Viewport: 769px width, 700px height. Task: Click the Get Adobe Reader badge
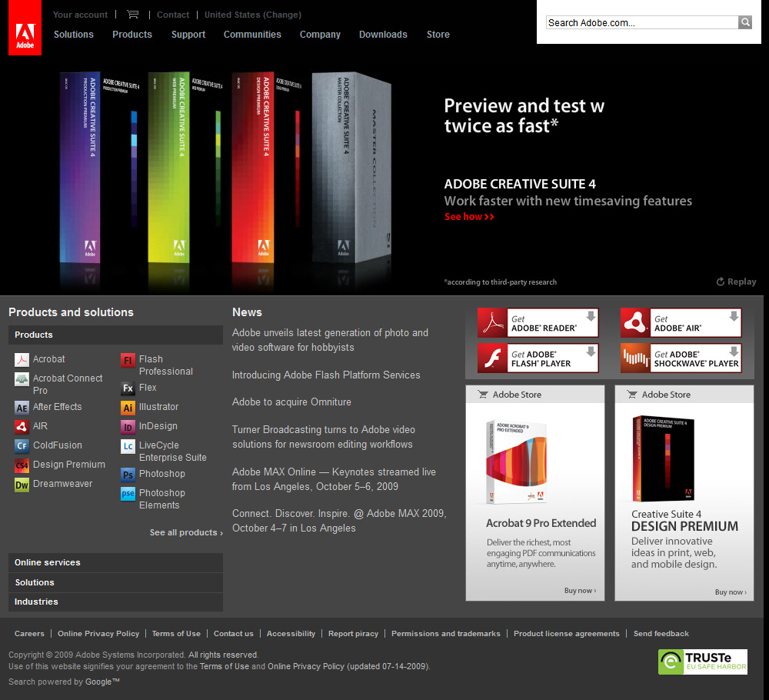[x=538, y=323]
